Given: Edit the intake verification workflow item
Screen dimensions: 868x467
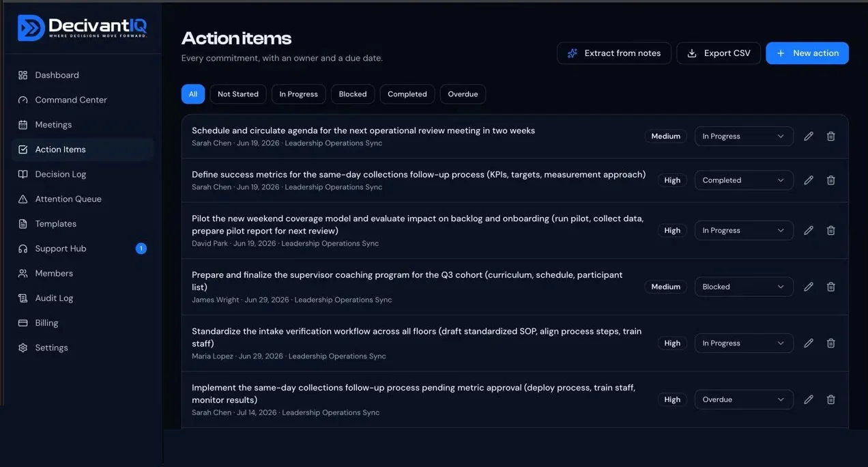Looking at the screenshot, I should [x=809, y=343].
